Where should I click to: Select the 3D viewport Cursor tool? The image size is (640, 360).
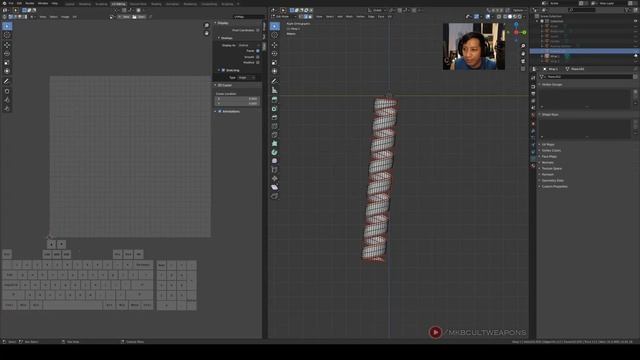275,35
